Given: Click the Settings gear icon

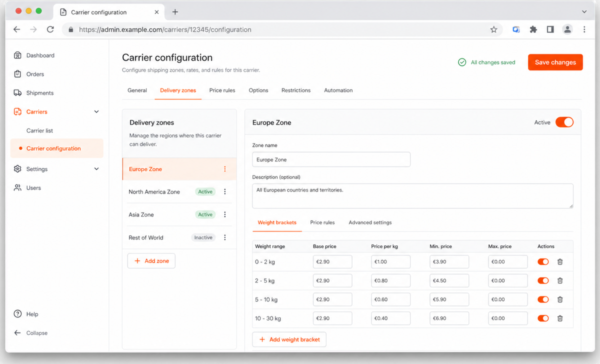Looking at the screenshot, I should pyautogui.click(x=17, y=169).
